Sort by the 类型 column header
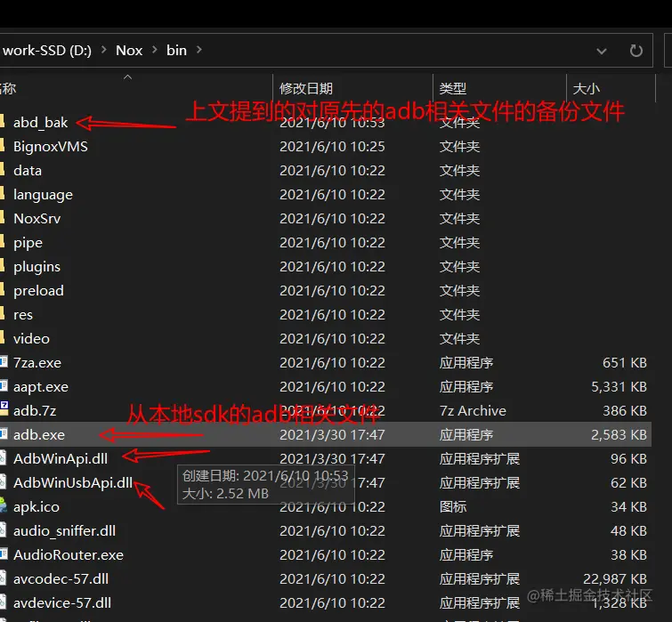 452,88
